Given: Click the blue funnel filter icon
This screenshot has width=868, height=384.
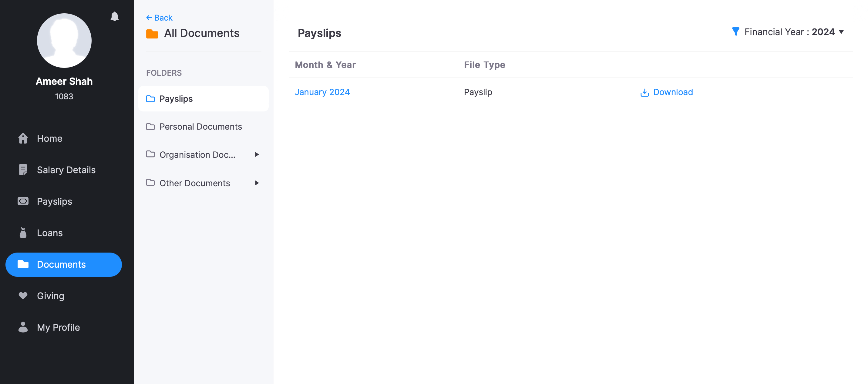Looking at the screenshot, I should [735, 31].
